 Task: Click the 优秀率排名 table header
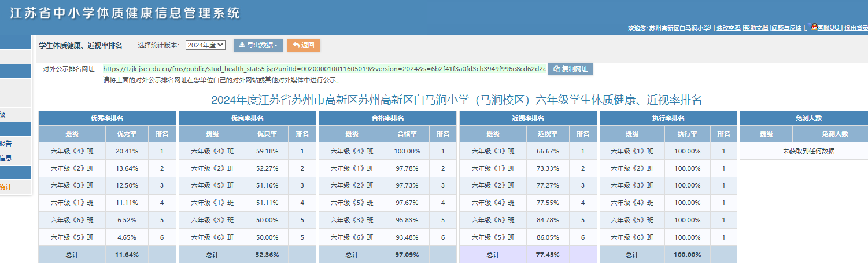coord(107,118)
